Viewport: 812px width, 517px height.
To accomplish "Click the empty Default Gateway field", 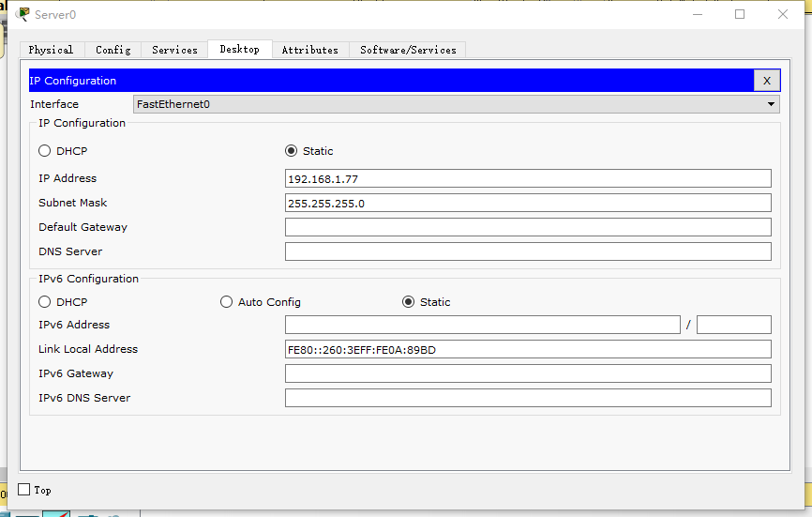I will pos(528,227).
